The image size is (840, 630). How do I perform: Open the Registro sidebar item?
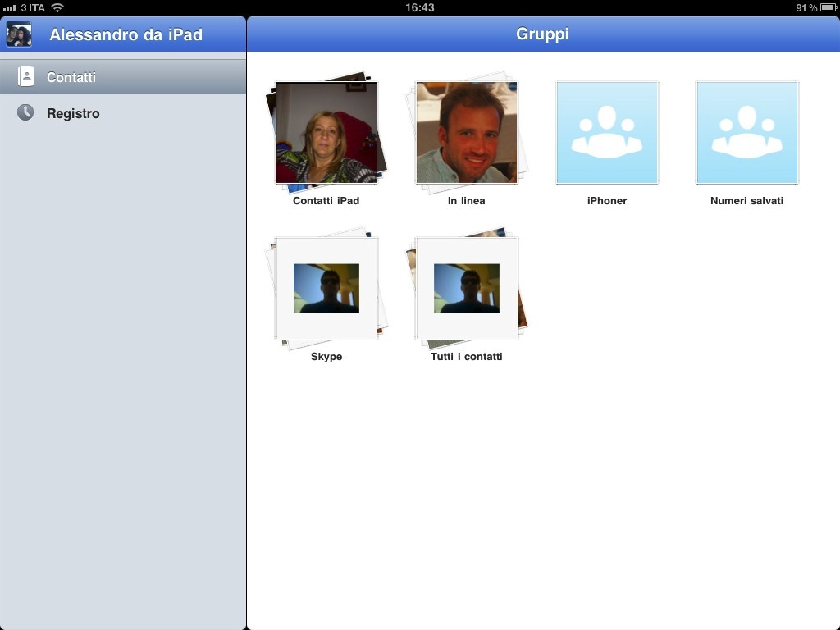pyautogui.click(x=123, y=113)
